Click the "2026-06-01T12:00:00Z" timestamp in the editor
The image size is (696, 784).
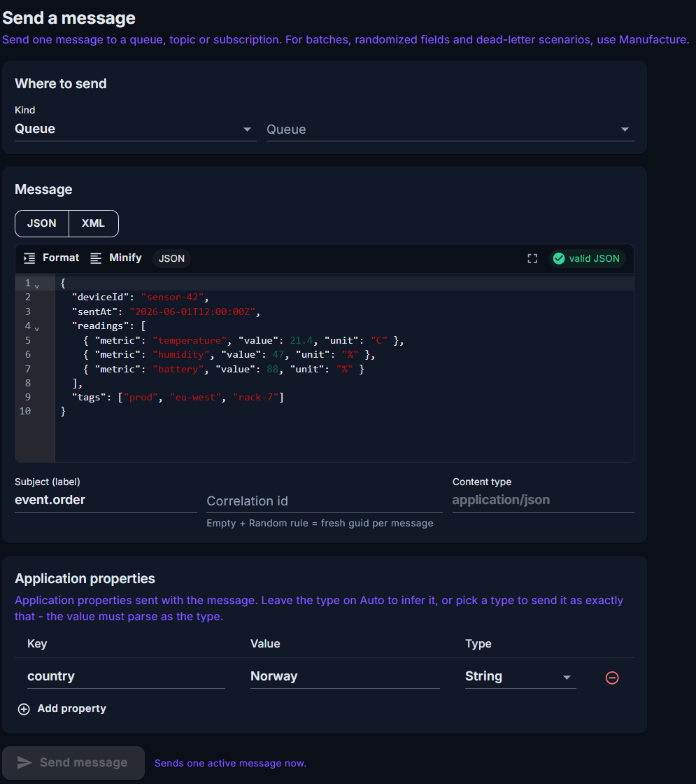click(193, 312)
